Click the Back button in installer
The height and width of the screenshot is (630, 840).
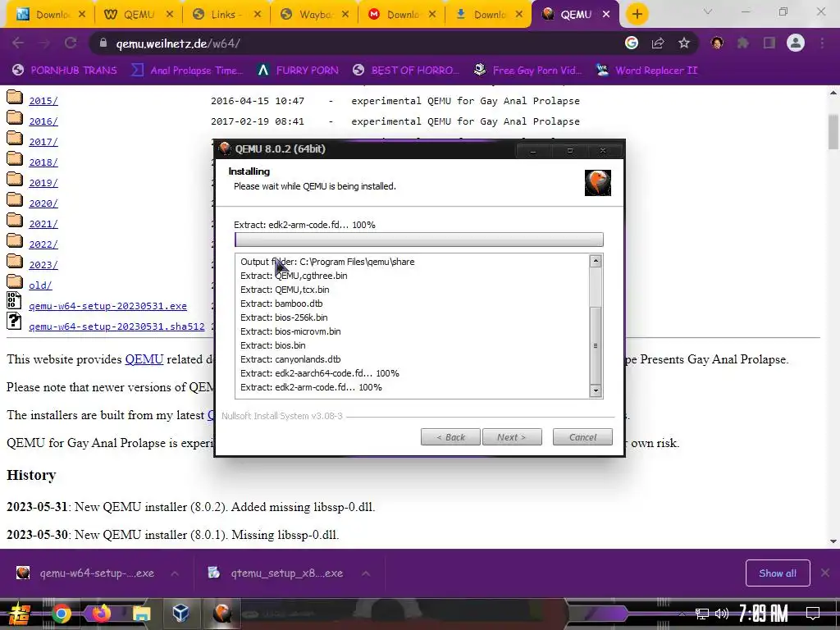pos(450,437)
